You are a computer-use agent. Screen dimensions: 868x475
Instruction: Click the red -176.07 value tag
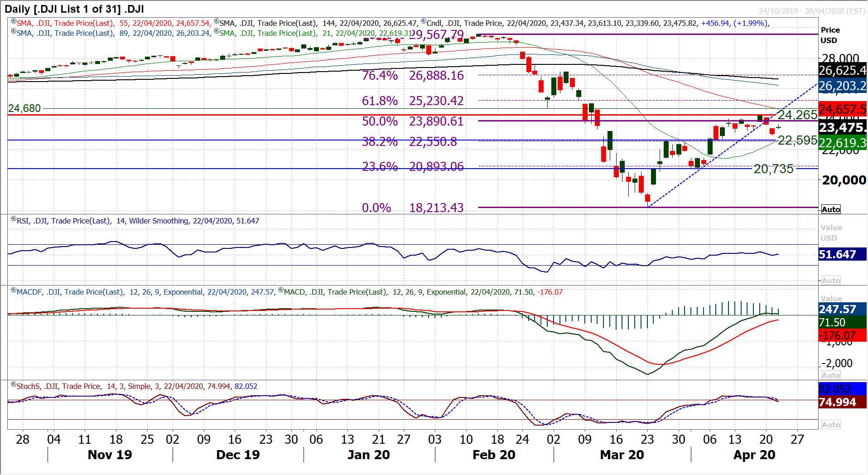pos(843,335)
